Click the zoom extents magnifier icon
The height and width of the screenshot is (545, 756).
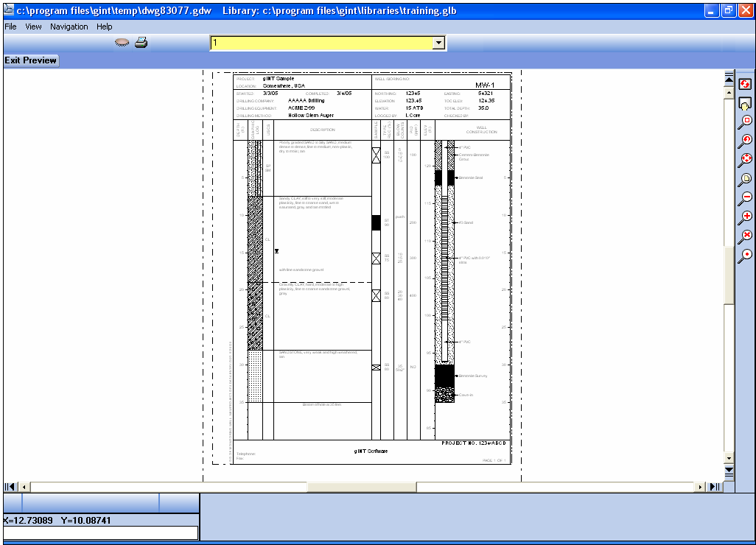coord(745,161)
